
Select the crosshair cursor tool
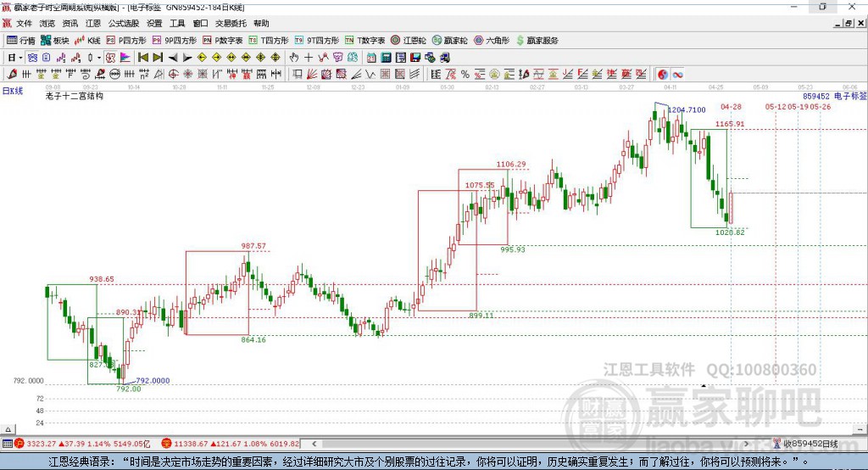(x=309, y=58)
